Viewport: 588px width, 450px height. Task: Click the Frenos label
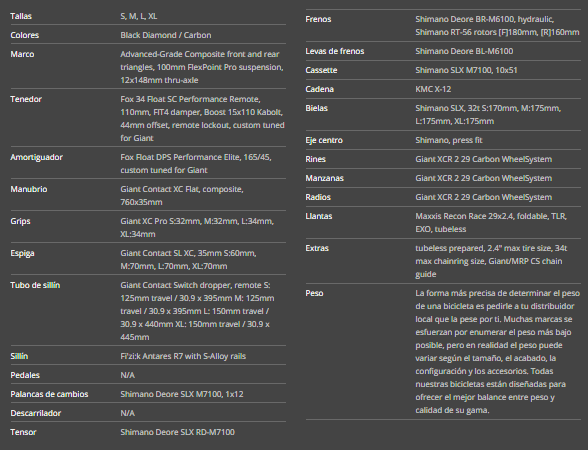click(x=318, y=19)
